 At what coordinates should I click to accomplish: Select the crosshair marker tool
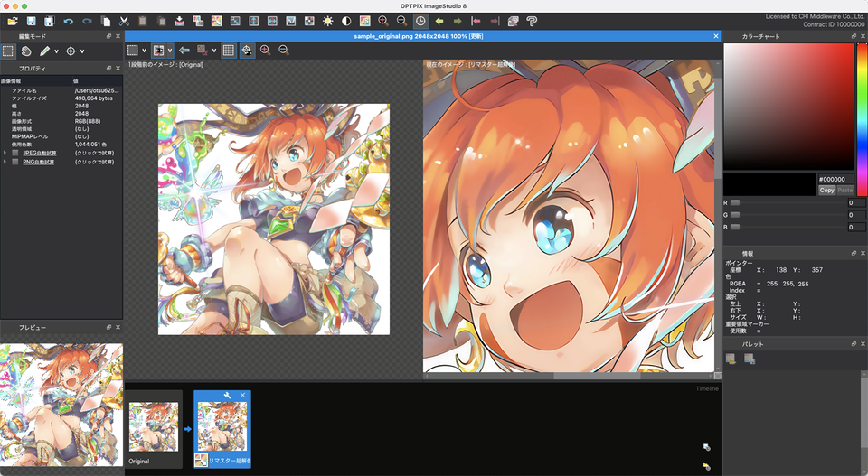[71, 51]
